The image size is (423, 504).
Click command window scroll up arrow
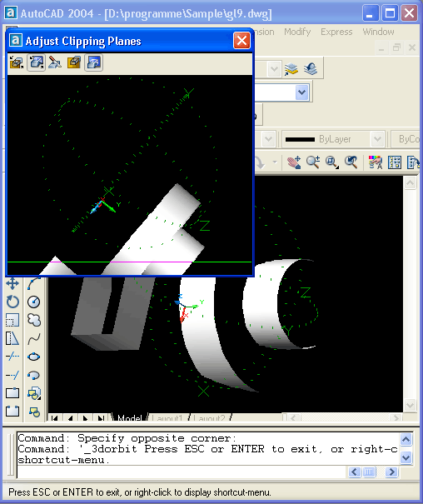(x=406, y=439)
